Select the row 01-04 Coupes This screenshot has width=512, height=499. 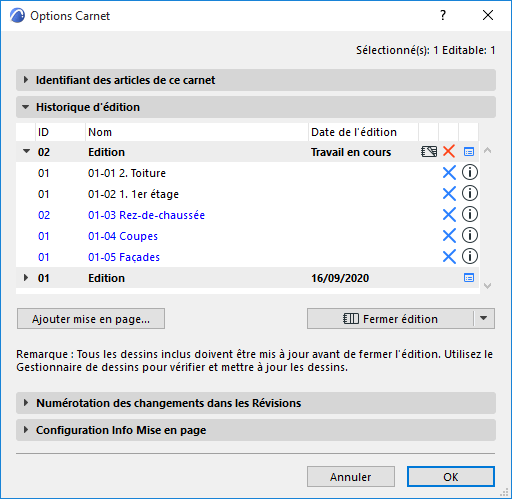pos(247,236)
